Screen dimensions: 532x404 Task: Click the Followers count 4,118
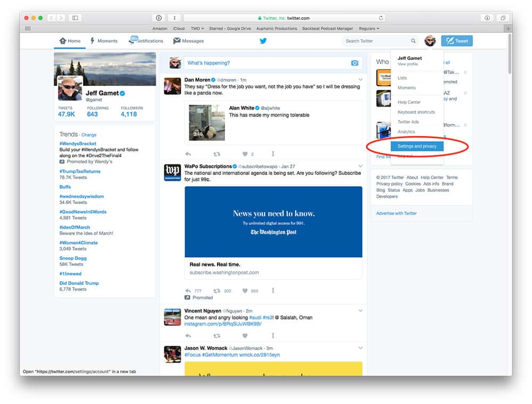[x=129, y=114]
